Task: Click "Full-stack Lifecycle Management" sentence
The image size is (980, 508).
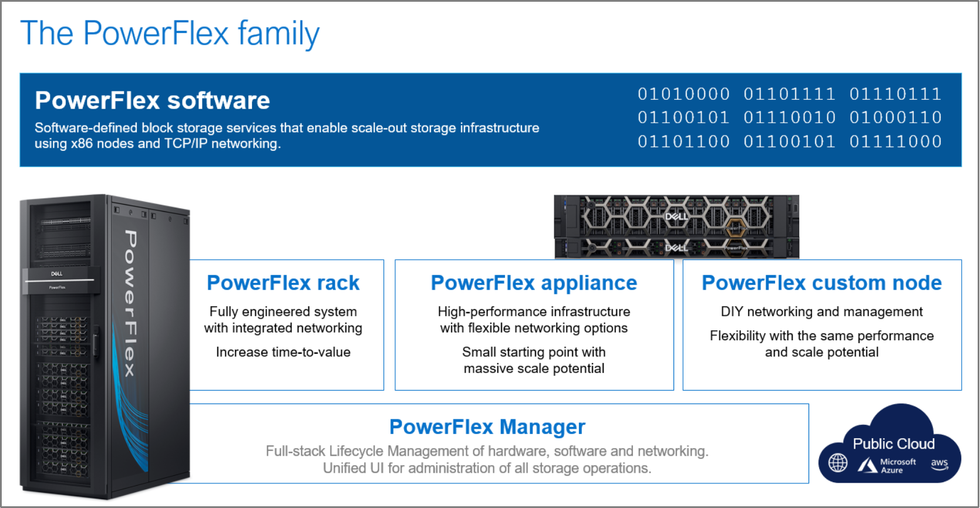Action: point(487,451)
